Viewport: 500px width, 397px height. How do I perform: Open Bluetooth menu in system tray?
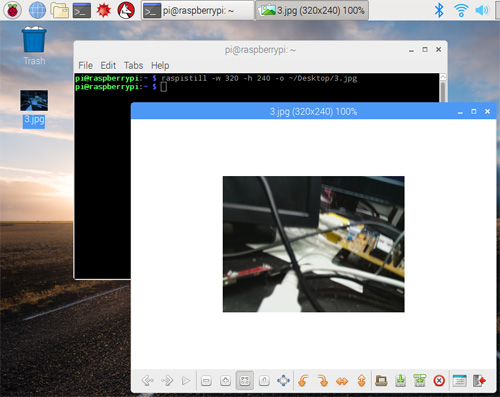[x=439, y=11]
